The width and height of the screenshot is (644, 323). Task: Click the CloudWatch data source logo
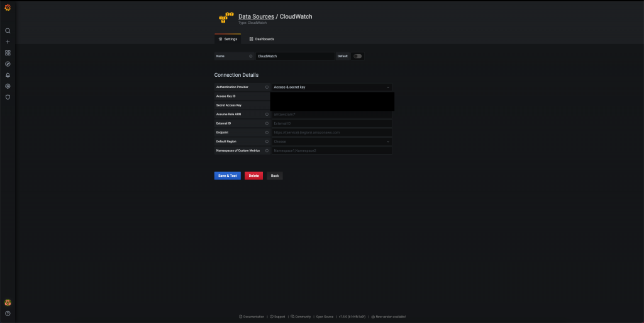tap(226, 17)
